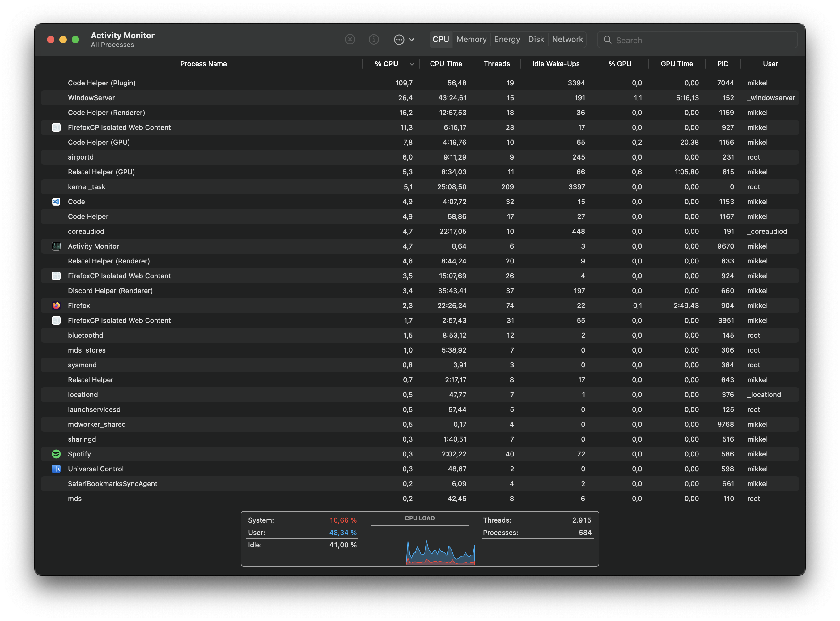Focus the Search input field
This screenshot has height=621, width=840.
[697, 40]
